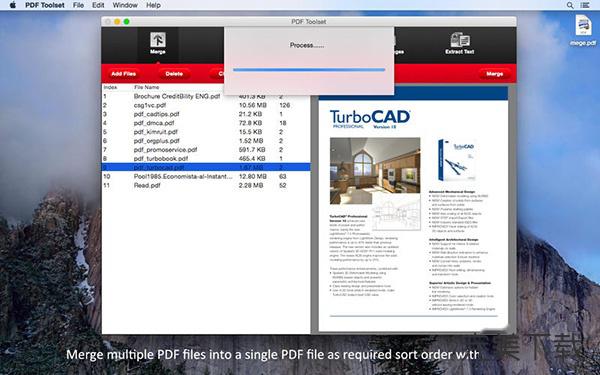The width and height of the screenshot is (600, 375).
Task: Click the Delete button
Action: (x=174, y=73)
